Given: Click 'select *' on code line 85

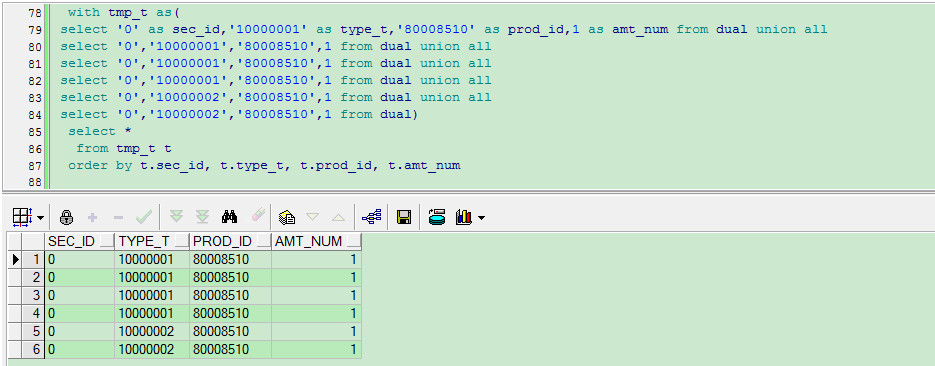Looking at the screenshot, I should 100,131.
